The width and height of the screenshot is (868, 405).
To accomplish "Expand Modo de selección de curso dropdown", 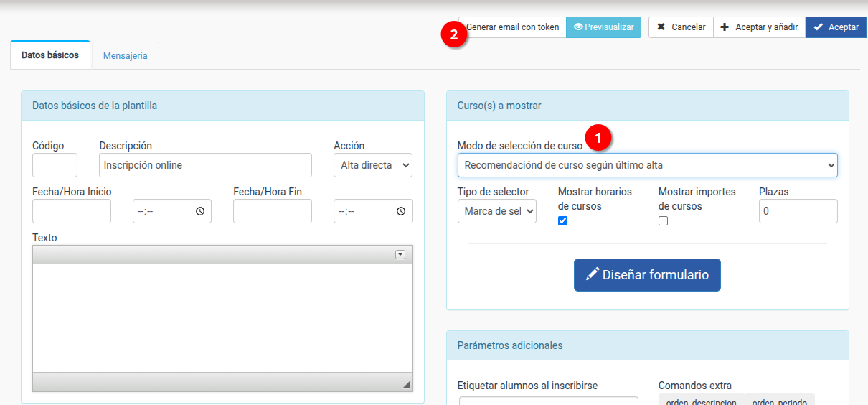I will point(647,165).
